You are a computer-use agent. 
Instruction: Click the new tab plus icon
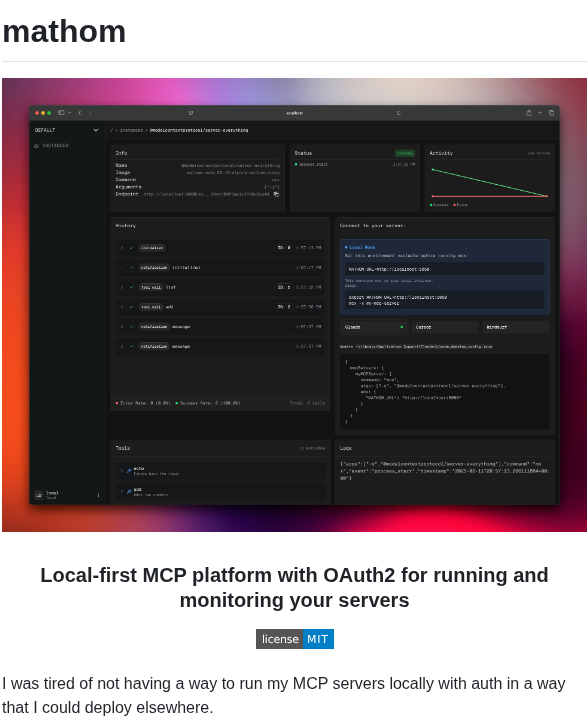540,113
